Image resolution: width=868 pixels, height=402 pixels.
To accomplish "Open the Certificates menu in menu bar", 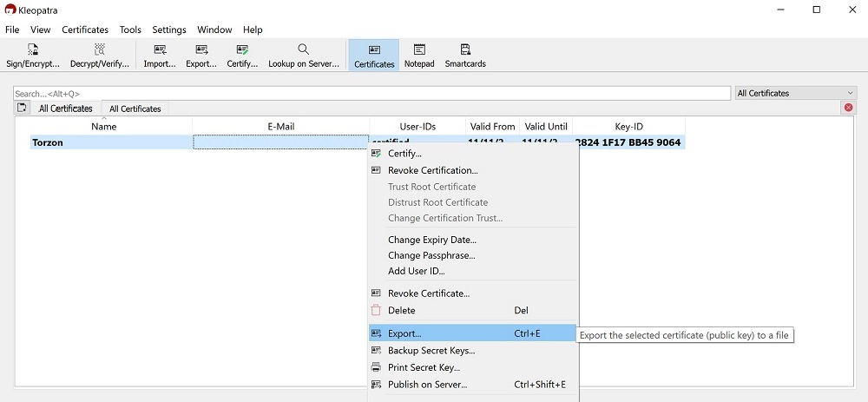I will (85, 30).
